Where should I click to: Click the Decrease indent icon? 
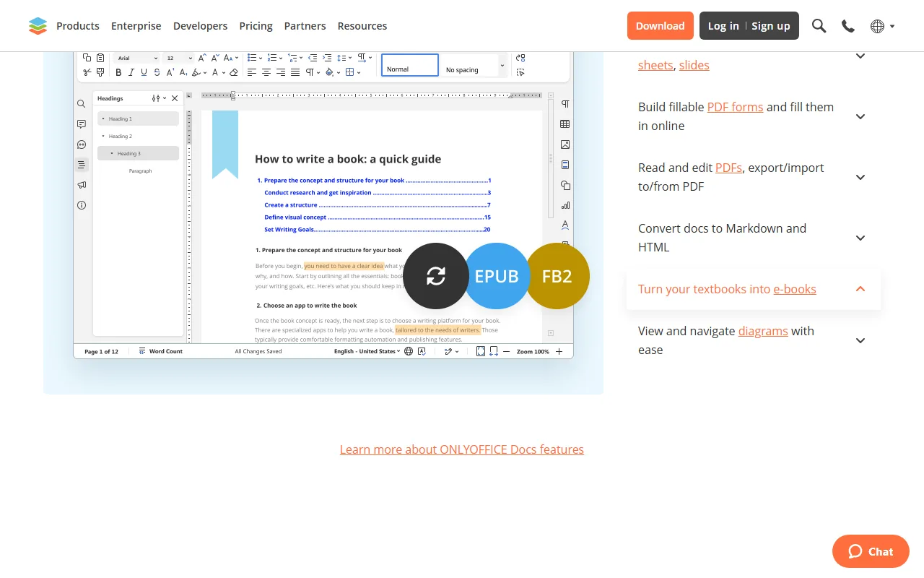click(x=313, y=58)
